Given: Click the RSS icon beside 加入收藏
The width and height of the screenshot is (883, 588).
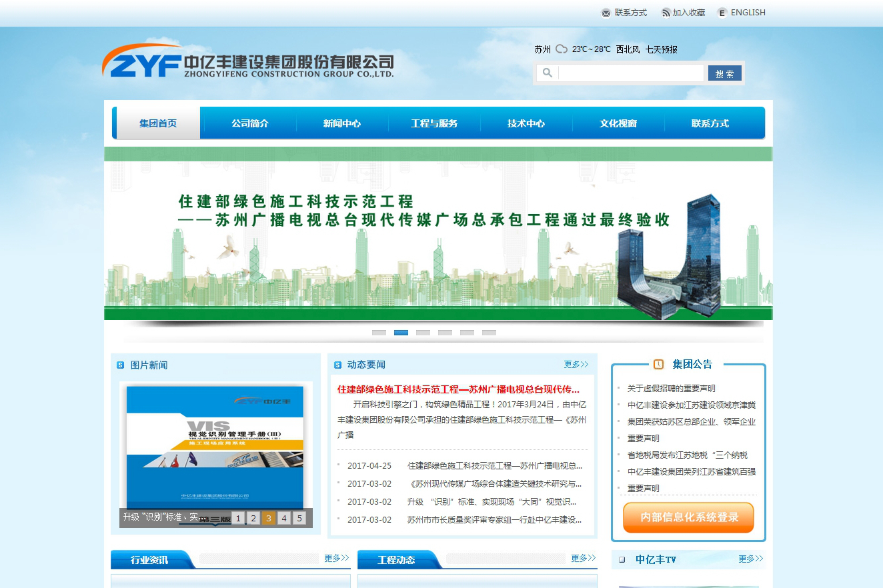Looking at the screenshot, I should pyautogui.click(x=666, y=13).
